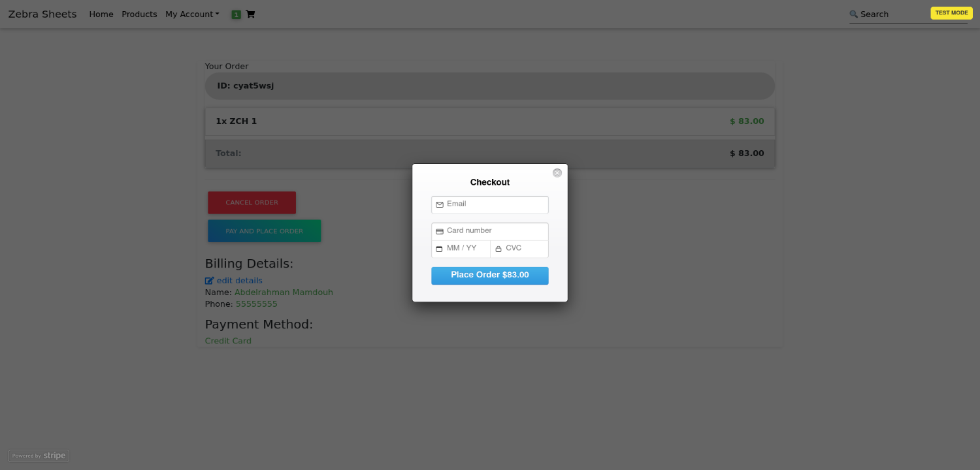Go to the Products page
The width and height of the screenshot is (980, 470).
[x=139, y=14]
